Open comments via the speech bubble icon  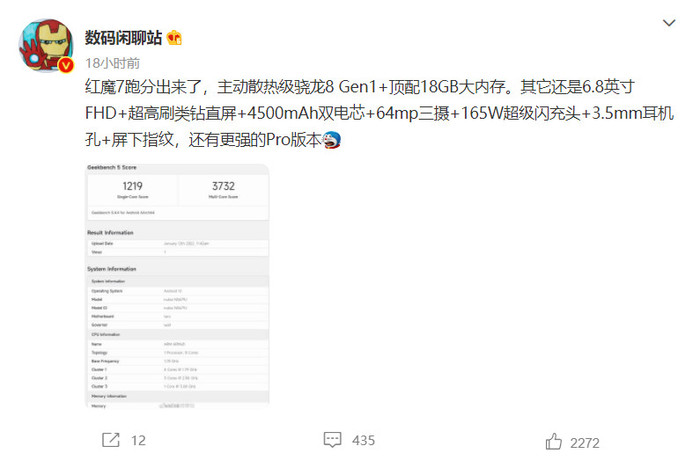click(x=333, y=440)
